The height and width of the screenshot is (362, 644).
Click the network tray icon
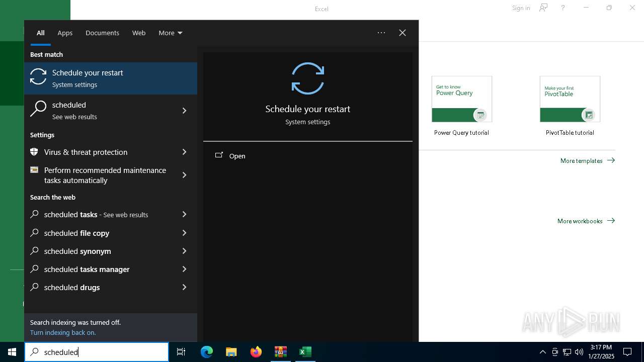click(x=567, y=352)
